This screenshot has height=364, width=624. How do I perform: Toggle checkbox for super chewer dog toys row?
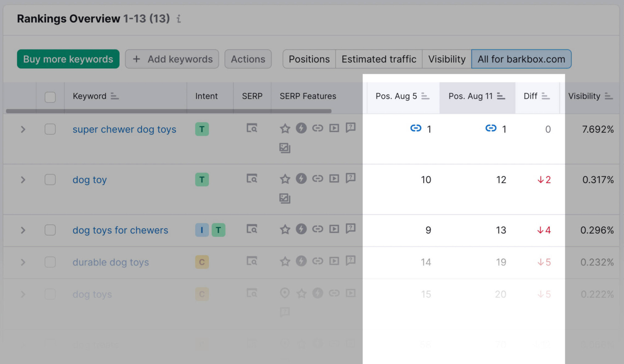coord(50,129)
